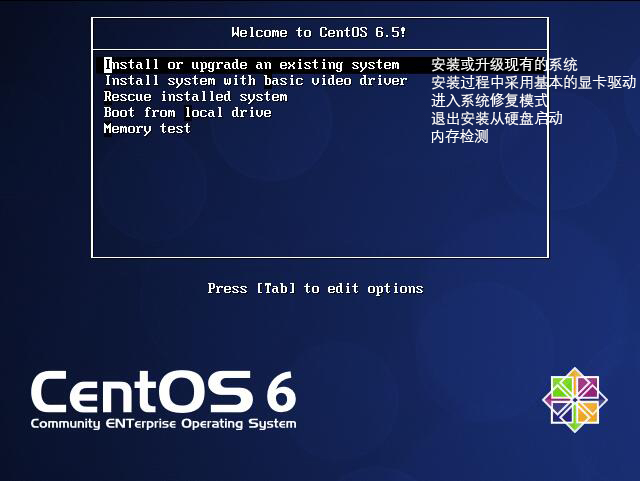This screenshot has width=640, height=481.
Task: Select the 'Memory test' entry
Action: (147, 129)
